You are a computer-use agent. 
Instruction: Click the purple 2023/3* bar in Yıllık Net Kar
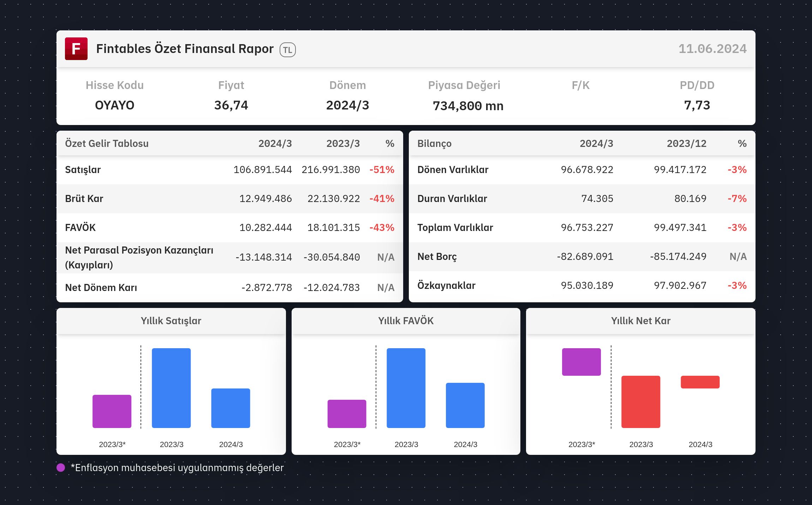[581, 362]
